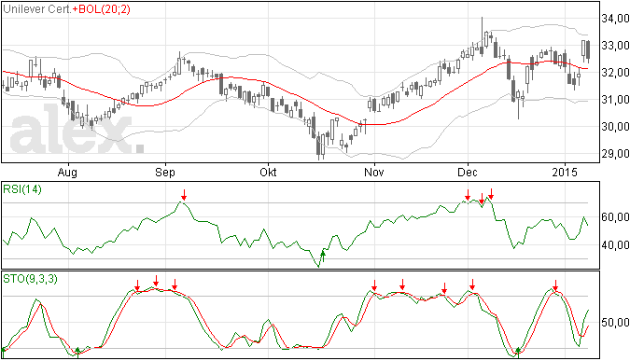Click the Sep month label
Viewport: 644px width, 361px height.
[x=165, y=172]
